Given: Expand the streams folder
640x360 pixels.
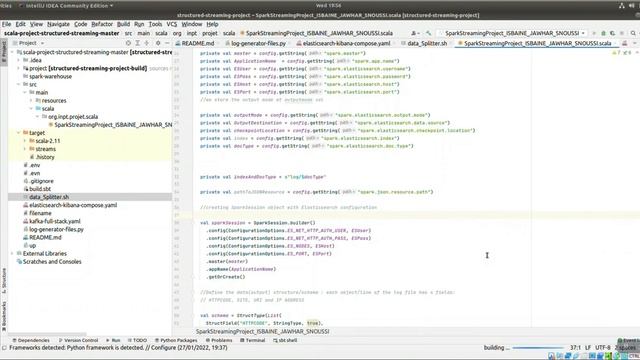Looking at the screenshot, I should 25,149.
